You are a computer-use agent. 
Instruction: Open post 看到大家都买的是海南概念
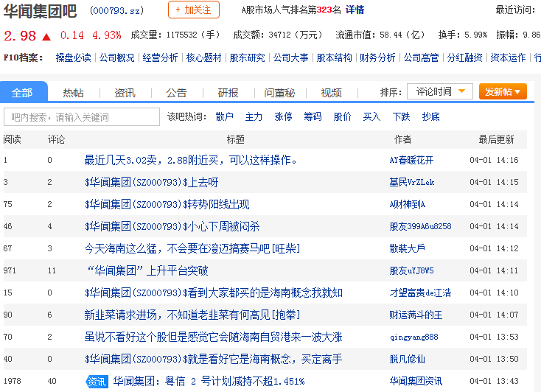(214, 293)
